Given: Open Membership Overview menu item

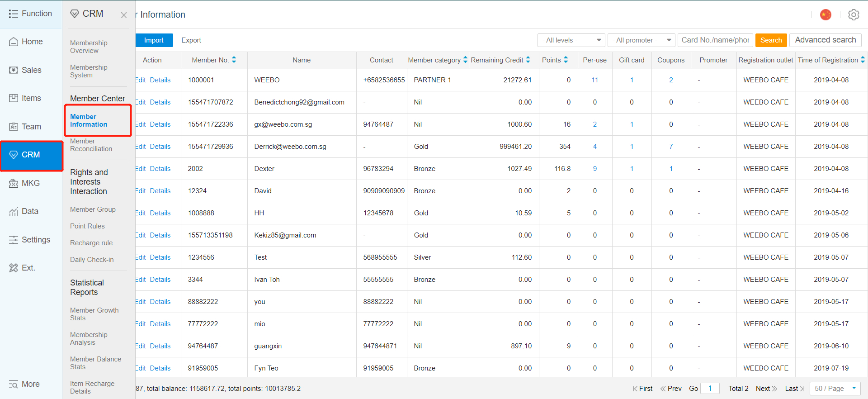Looking at the screenshot, I should 89,47.
